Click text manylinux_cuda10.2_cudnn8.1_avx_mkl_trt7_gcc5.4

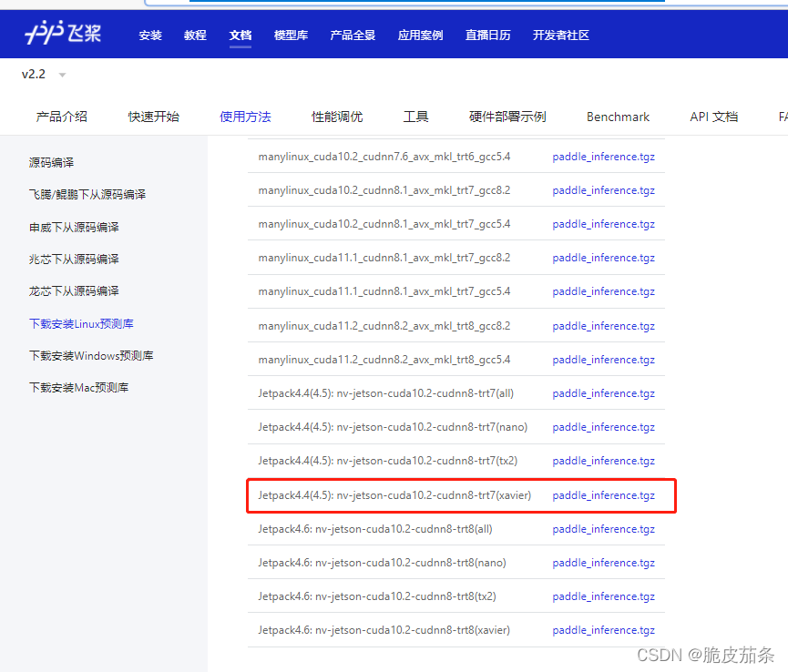384,224
